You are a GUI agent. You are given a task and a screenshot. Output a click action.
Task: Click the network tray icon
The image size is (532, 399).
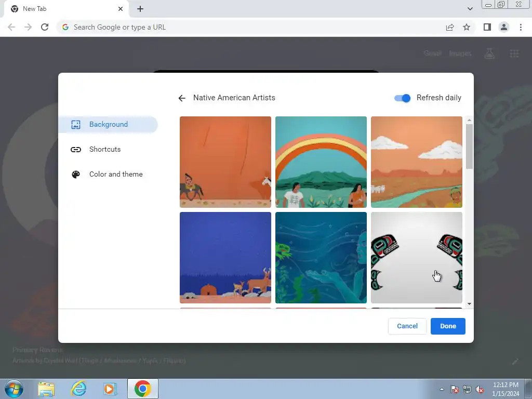[467, 389]
